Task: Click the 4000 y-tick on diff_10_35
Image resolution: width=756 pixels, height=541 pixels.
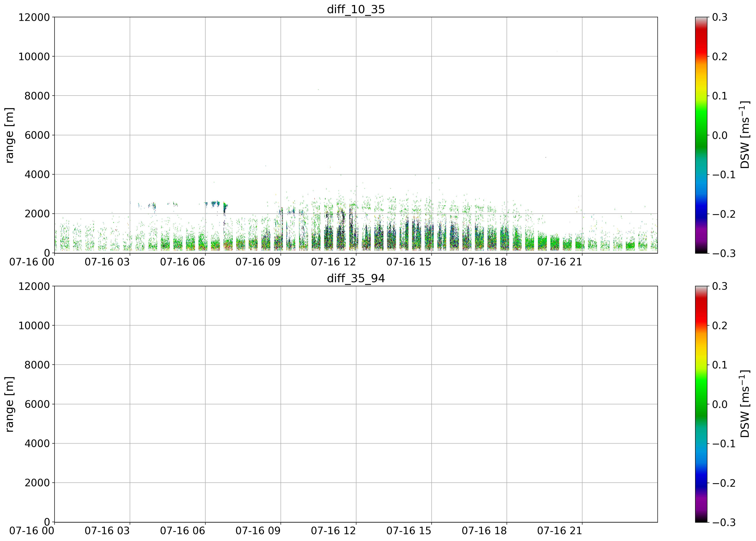Action: click(37, 175)
